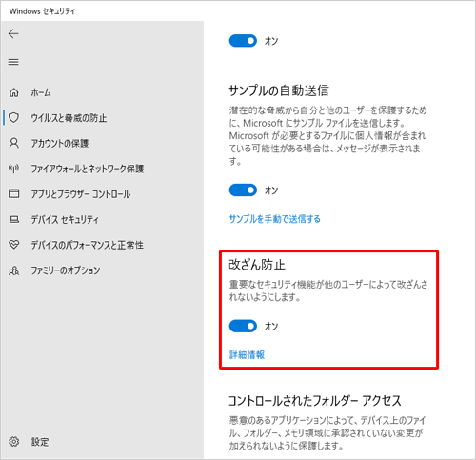Click サンプルを手動で送信する link
The image size is (476, 460).
275,219
